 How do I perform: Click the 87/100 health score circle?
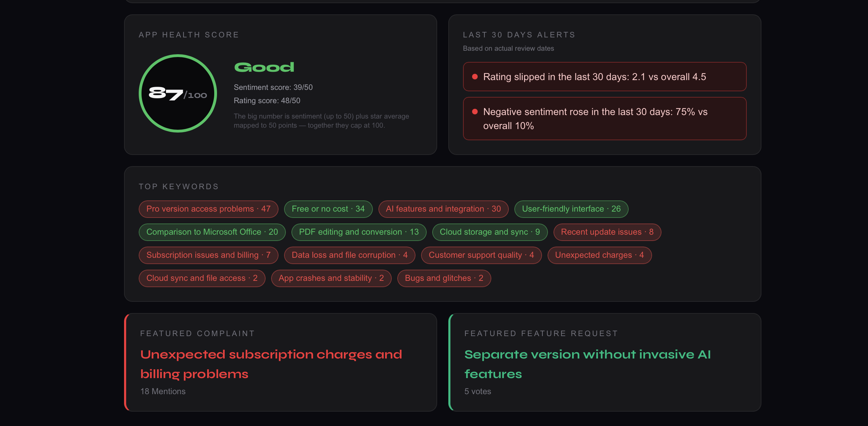178,93
